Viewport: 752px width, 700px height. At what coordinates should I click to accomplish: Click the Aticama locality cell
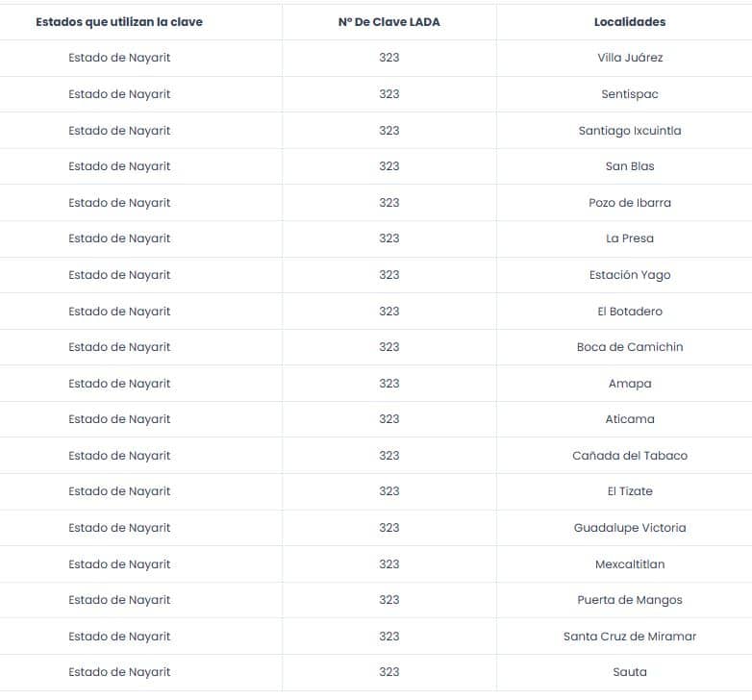(x=630, y=419)
